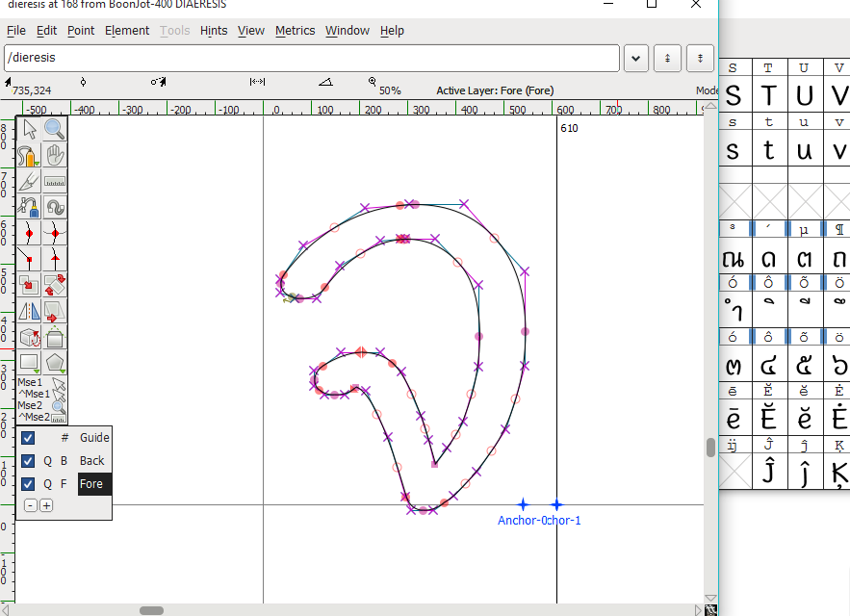Toggle Back layer visibility checkbox
Viewport: 850px width, 616px height.
(28, 461)
